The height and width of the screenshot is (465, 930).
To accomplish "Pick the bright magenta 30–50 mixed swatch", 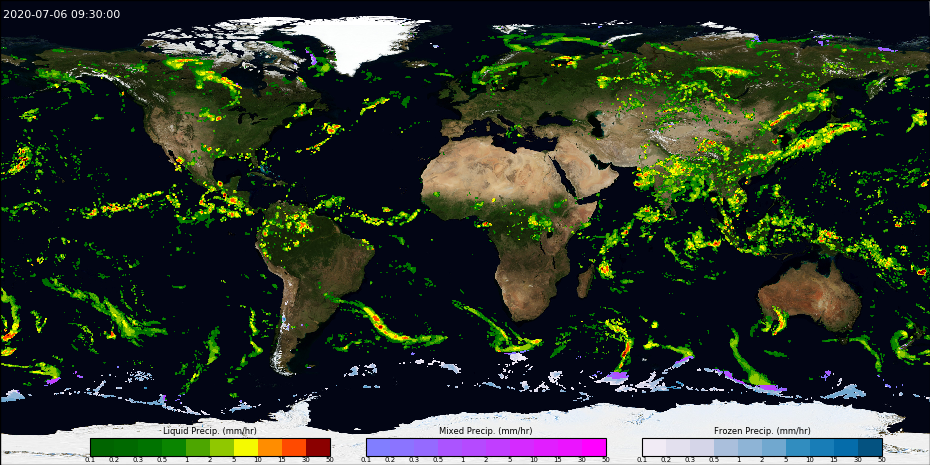I will click(x=594, y=447).
